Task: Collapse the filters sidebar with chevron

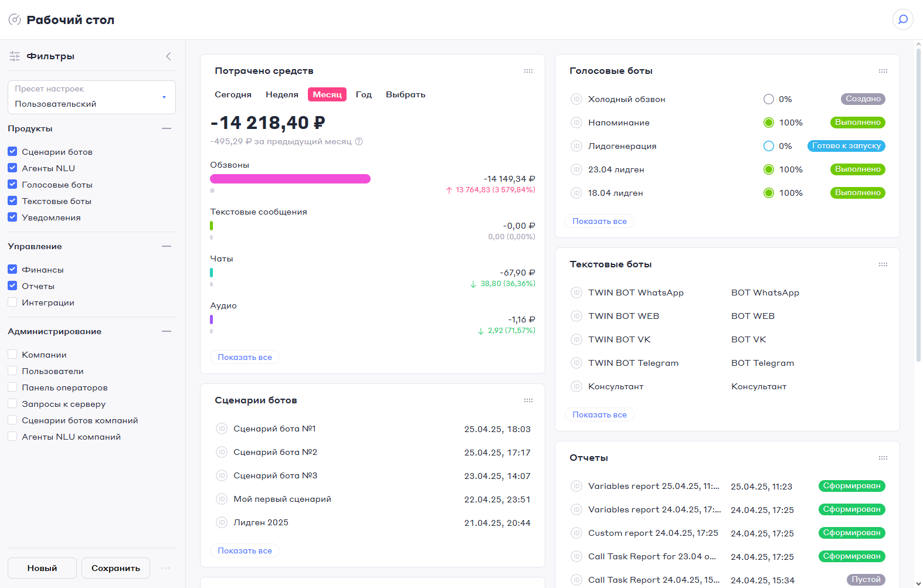Action: [168, 56]
